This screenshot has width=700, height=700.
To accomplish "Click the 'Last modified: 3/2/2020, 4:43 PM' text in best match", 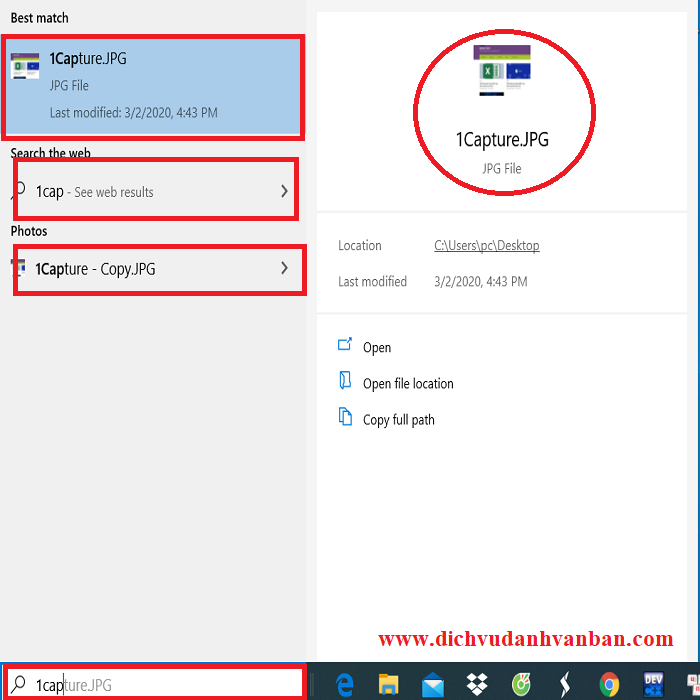I will 133,112.
